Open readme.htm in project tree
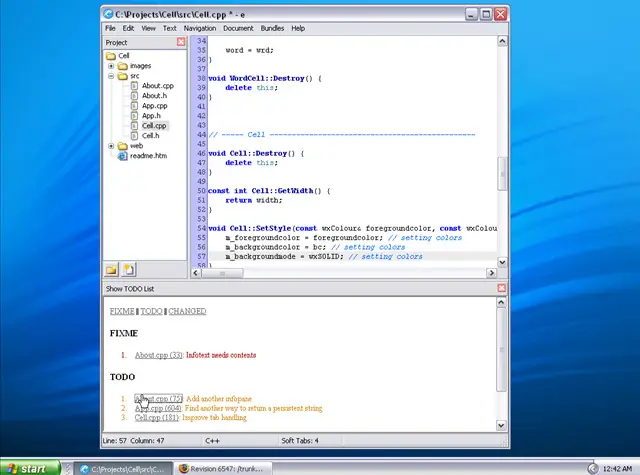The image size is (640, 475). [x=148, y=155]
